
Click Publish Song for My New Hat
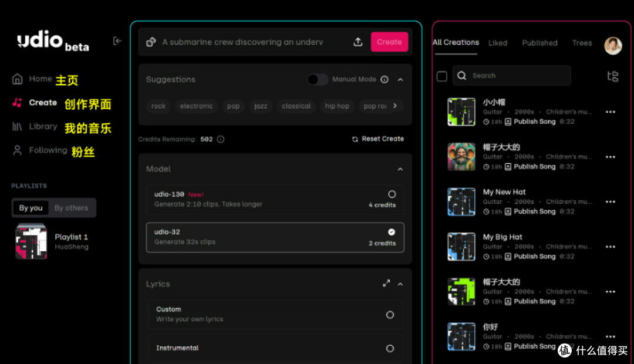point(530,211)
